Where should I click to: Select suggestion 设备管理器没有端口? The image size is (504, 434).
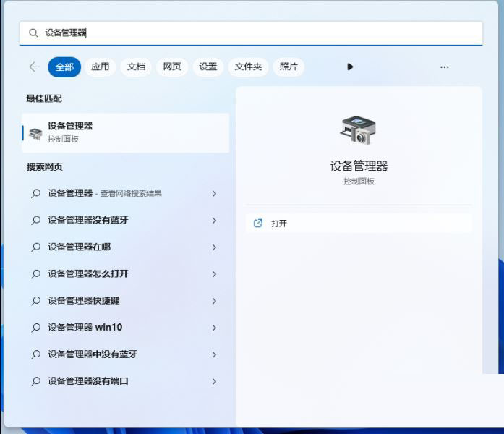(x=126, y=381)
